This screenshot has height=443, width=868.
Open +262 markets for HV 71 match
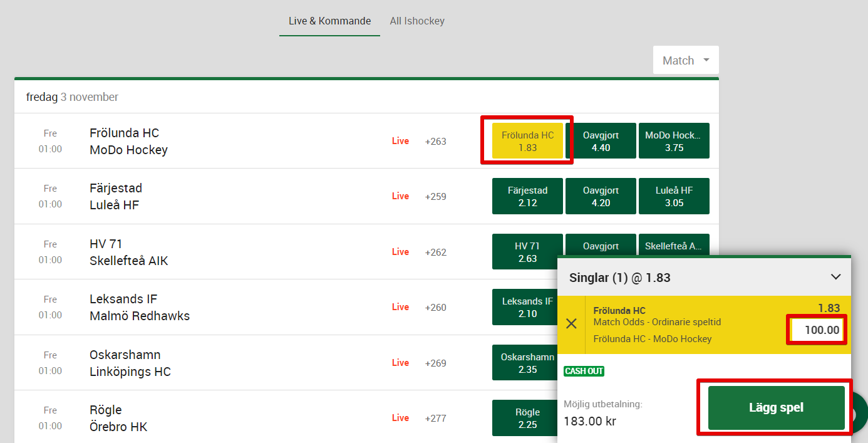point(435,252)
